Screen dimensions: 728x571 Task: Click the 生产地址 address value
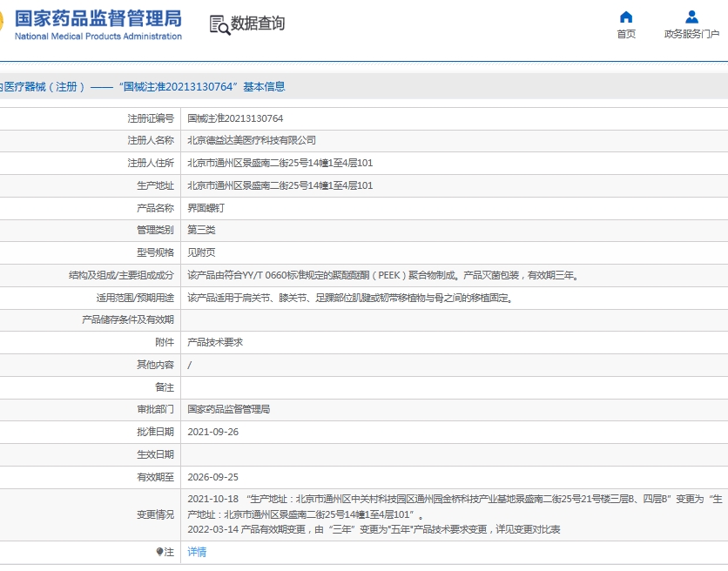[x=280, y=185]
